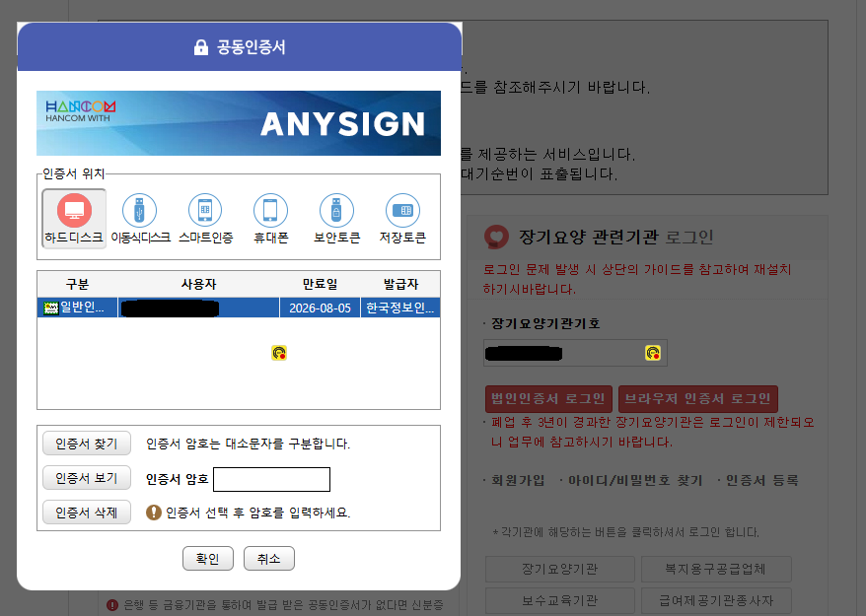Screen dimensions: 866x616
Task: Click the 법인인증서 로그인 button
Action: coord(548,399)
